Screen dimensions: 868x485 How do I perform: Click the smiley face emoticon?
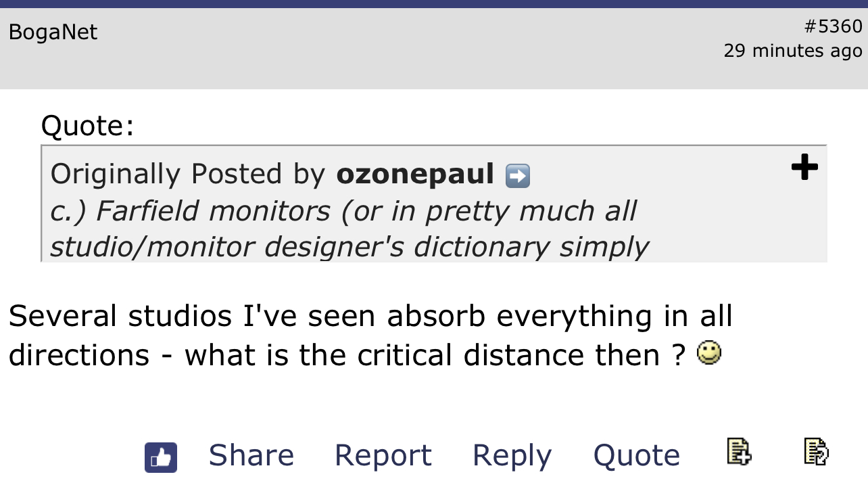click(x=709, y=352)
